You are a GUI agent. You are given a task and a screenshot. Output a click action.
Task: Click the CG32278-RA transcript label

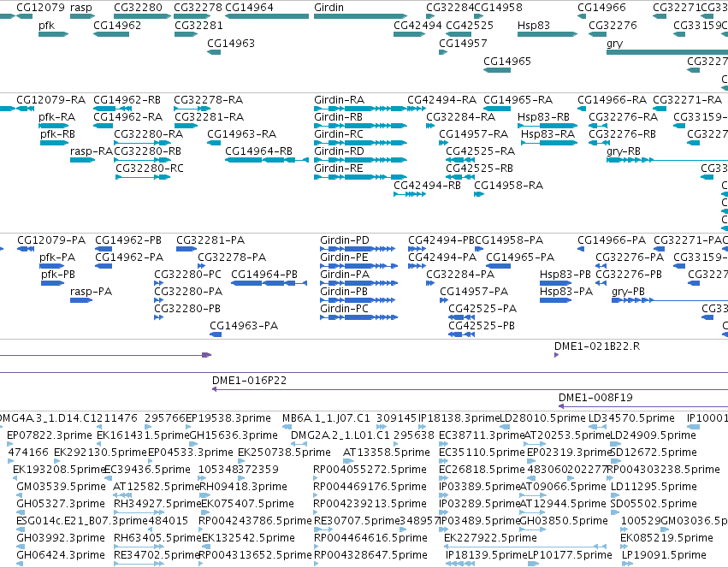tap(209, 100)
